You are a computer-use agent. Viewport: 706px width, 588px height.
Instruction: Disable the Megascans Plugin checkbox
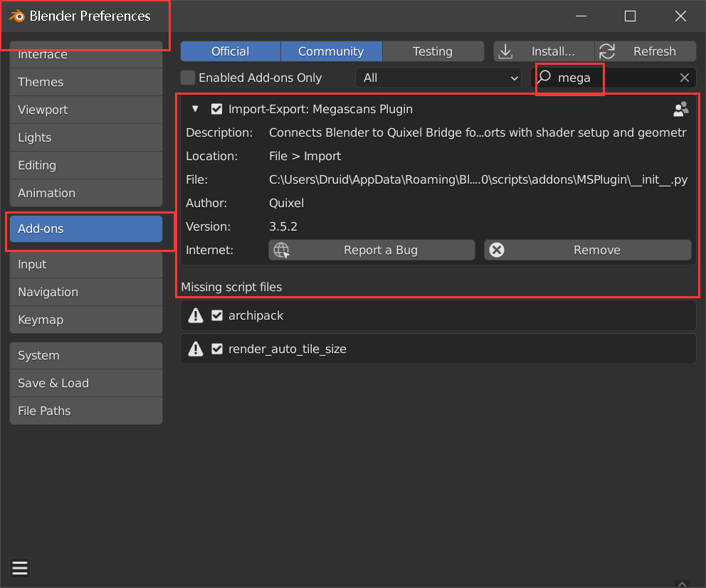tap(216, 109)
